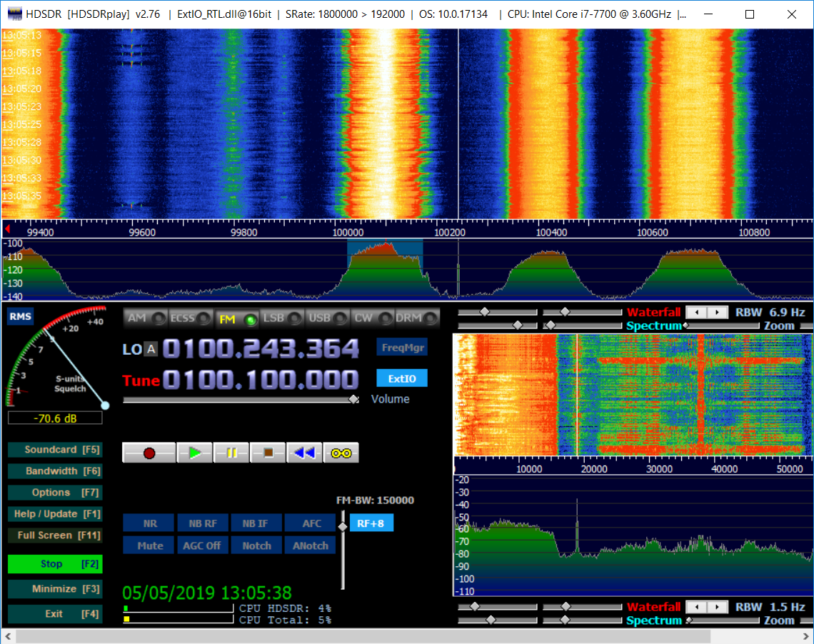Click the blue Rewind arrows icon
This screenshot has height=644, width=814.
click(304, 453)
